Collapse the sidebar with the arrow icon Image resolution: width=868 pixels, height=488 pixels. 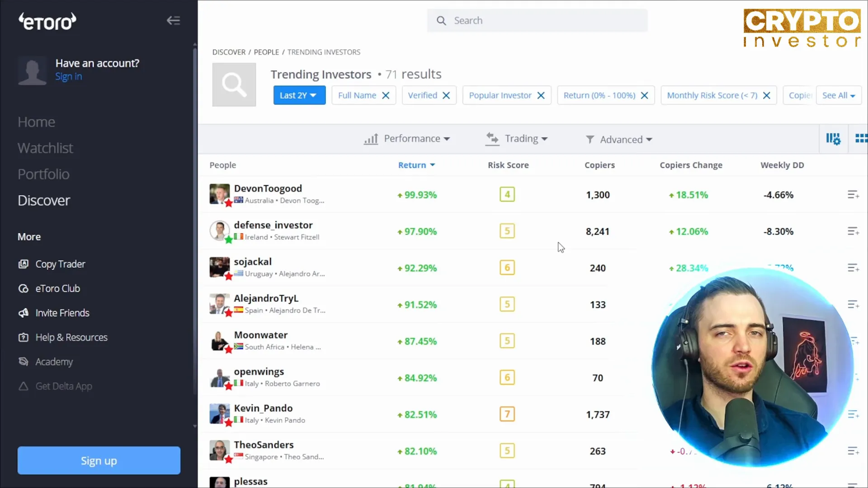173,20
